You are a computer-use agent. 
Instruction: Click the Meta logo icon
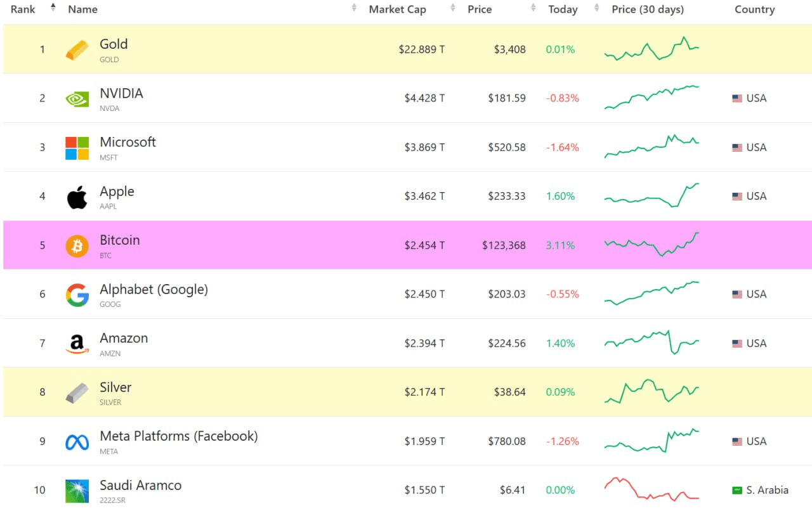coord(77,442)
